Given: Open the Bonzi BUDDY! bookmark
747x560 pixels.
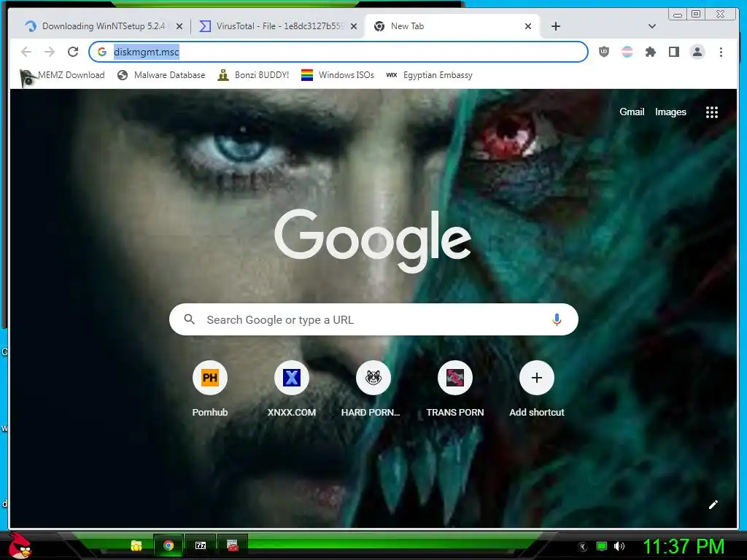Looking at the screenshot, I should point(253,75).
